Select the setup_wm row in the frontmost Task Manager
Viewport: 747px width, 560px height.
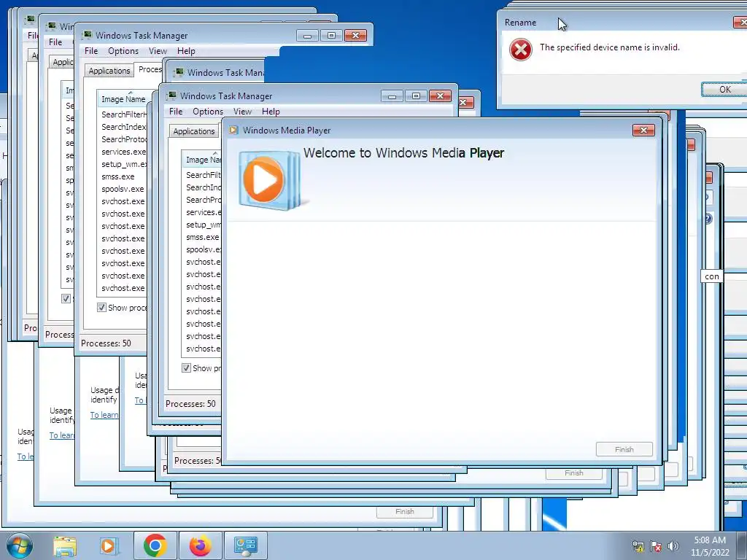(x=204, y=225)
